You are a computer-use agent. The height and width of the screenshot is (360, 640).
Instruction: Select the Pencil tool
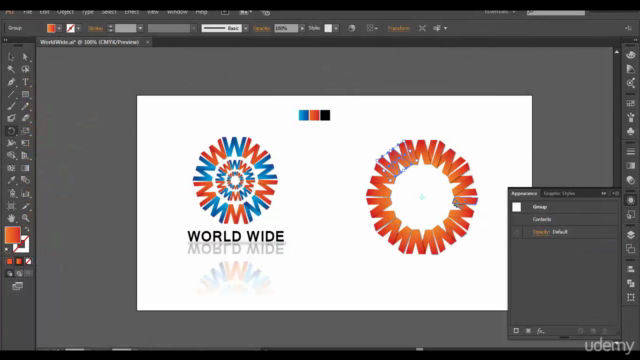point(25,107)
